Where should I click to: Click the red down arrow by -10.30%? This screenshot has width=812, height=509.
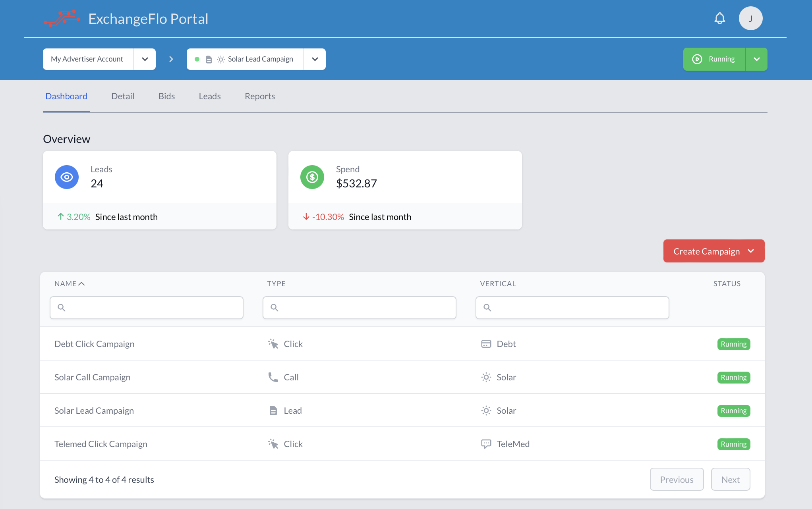306,216
